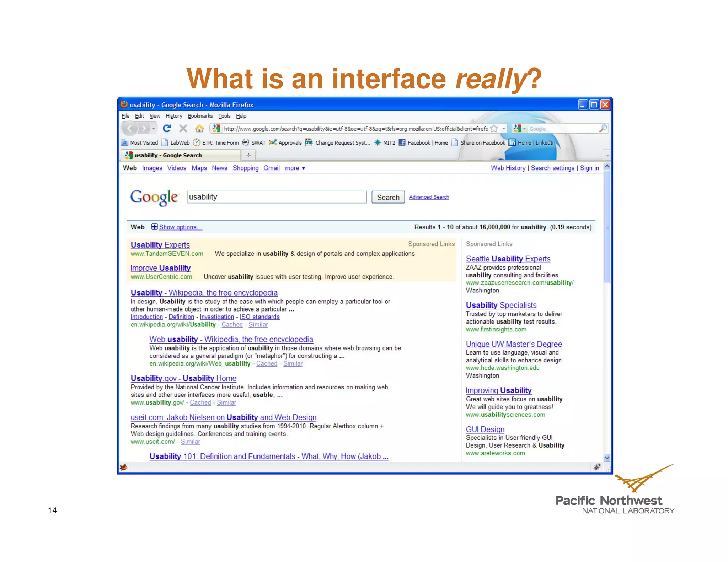Open 'Usability.gov - Usability Home' result
The height and width of the screenshot is (562, 728).
pos(183,378)
